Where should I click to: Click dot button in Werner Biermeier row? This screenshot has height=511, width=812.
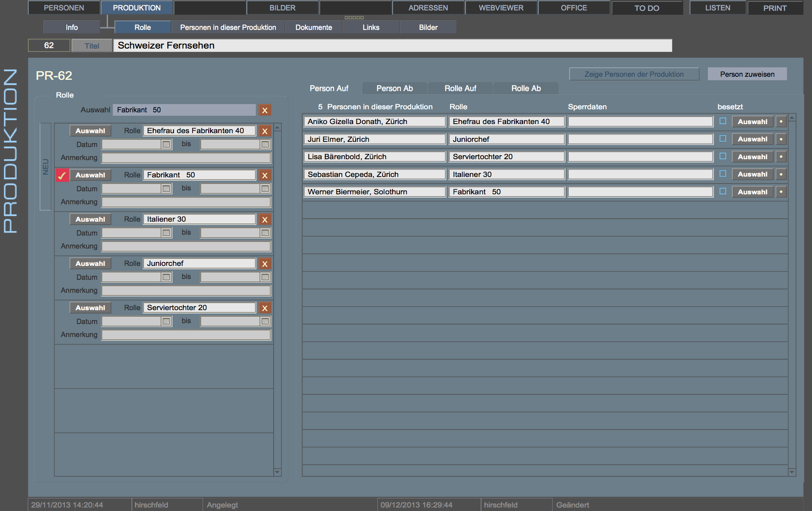pyautogui.click(x=781, y=192)
